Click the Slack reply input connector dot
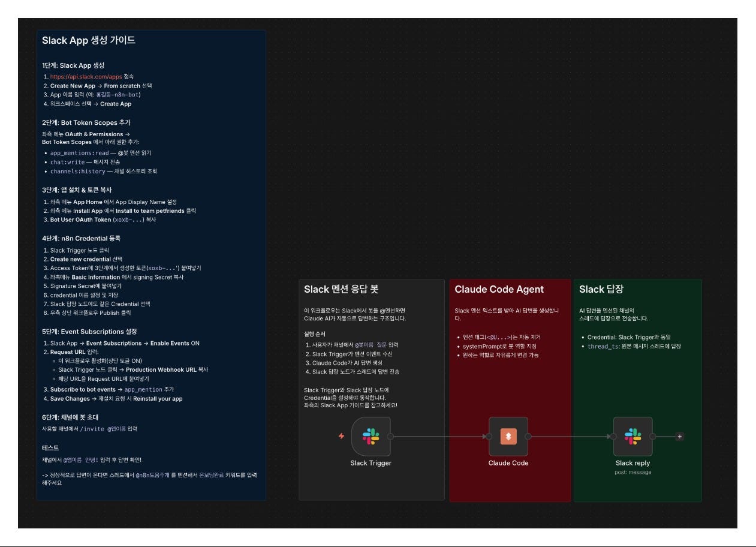 (x=613, y=437)
